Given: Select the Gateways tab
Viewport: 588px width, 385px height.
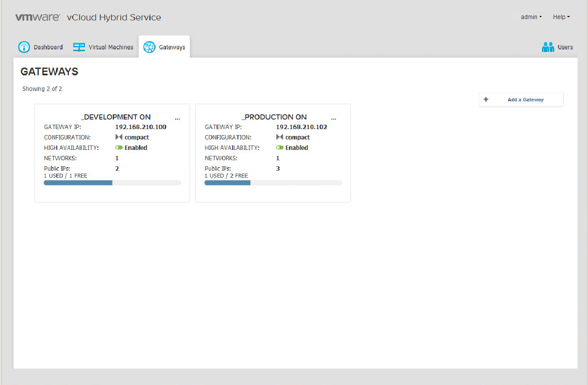Looking at the screenshot, I should [164, 47].
